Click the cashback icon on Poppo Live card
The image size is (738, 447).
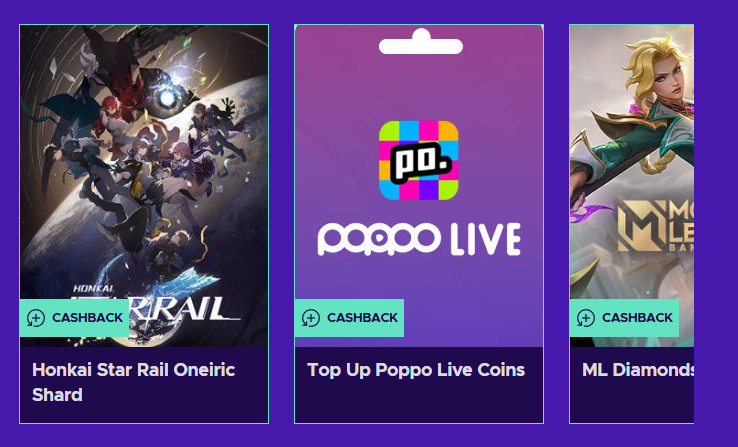(x=311, y=318)
